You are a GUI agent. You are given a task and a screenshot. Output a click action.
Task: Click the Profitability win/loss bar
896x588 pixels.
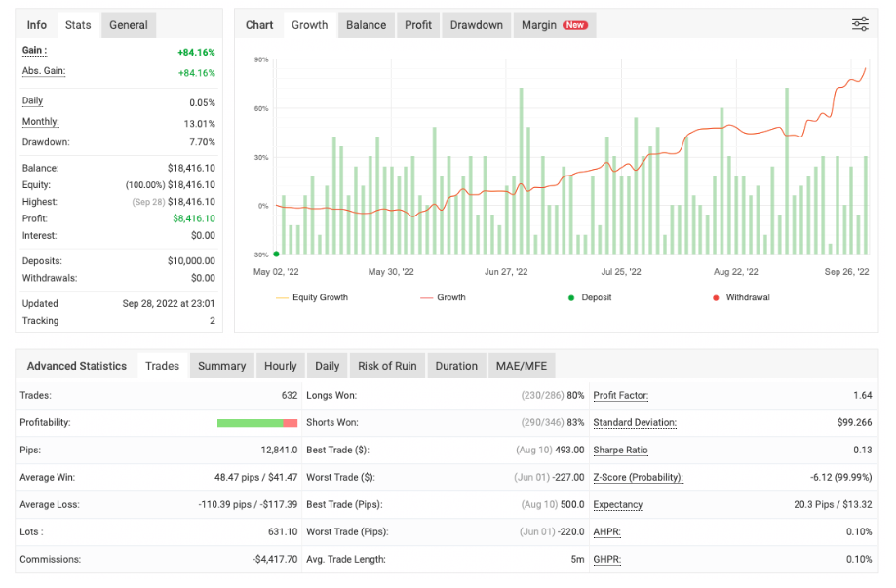[256, 423]
